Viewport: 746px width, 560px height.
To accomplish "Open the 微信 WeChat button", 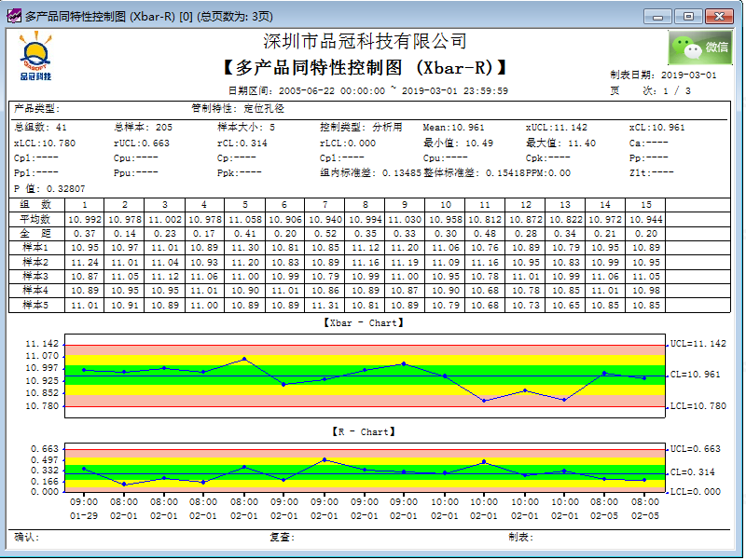I will [700, 48].
